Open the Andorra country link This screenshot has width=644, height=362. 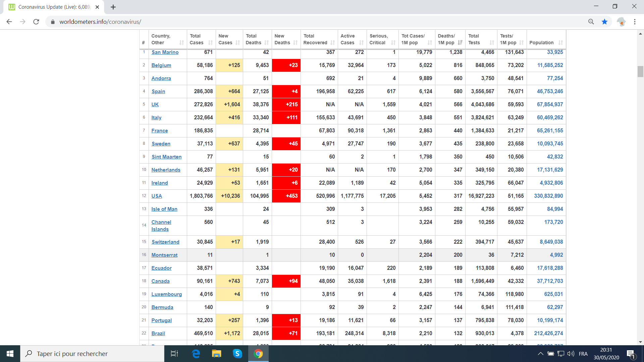point(161,78)
